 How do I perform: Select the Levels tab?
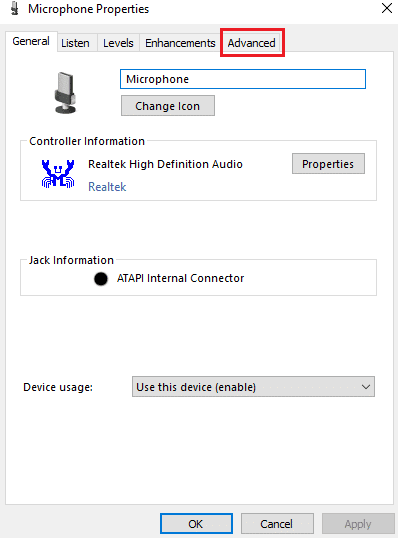pyautogui.click(x=118, y=43)
